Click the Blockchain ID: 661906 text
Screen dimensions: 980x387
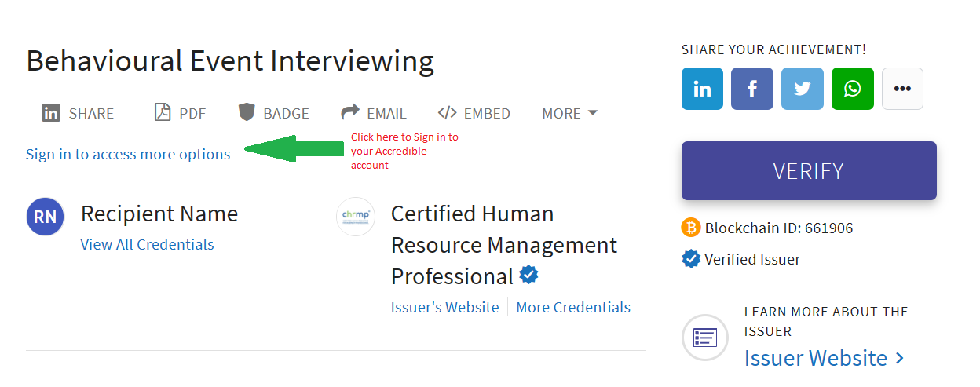click(779, 228)
